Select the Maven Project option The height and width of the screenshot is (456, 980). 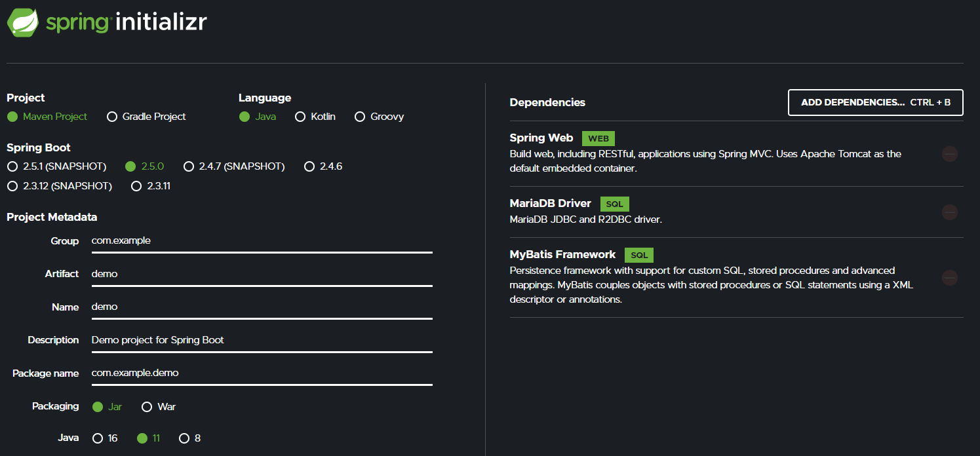coord(47,117)
